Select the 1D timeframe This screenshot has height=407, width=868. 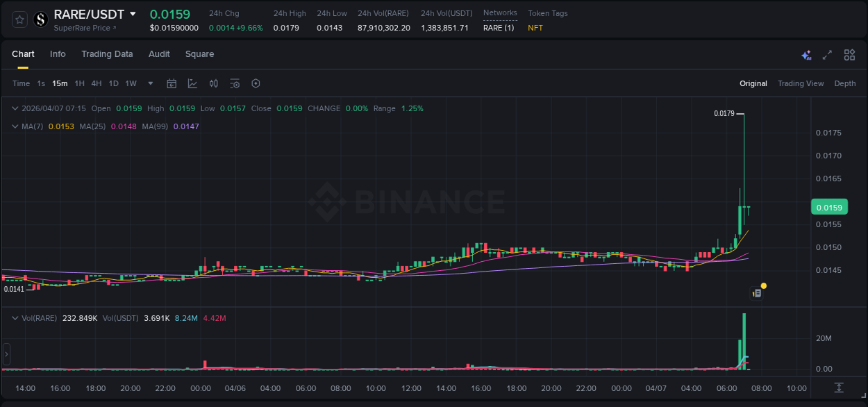click(113, 83)
